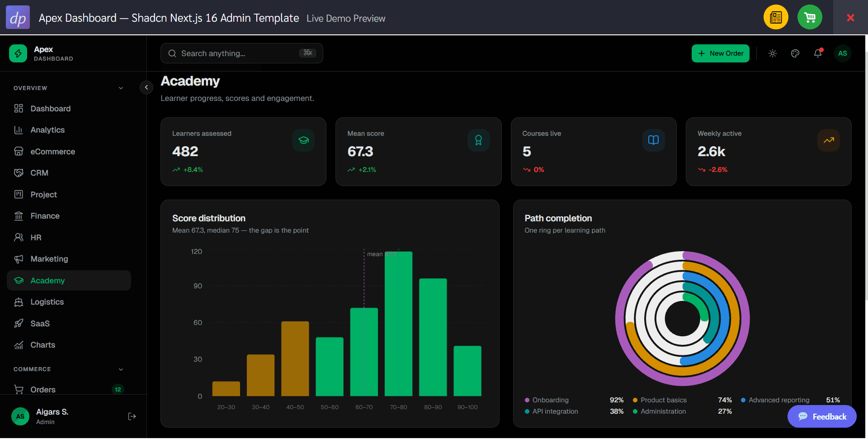
Task: Open the AS user avatar menu
Action: (843, 53)
